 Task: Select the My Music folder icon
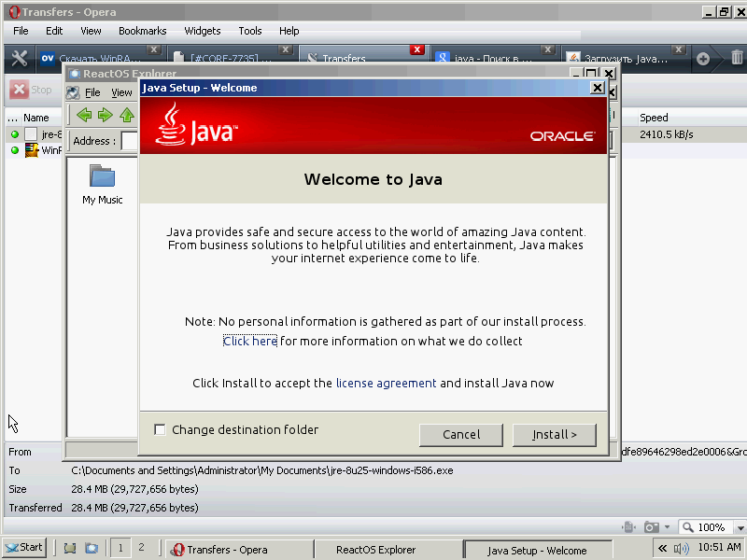click(102, 176)
